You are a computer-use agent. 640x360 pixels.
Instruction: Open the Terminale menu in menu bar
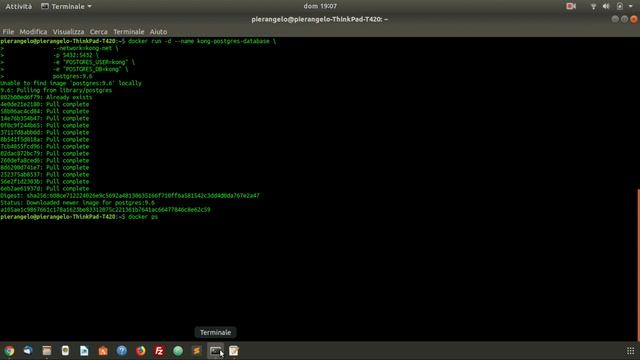(129, 31)
